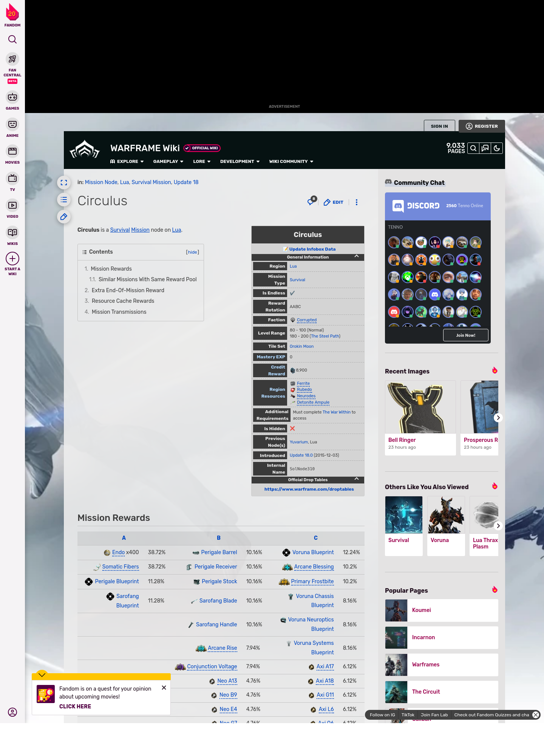544x756 pixels.
Task: Collapse the Official Drop Tables section
Action: coord(356,479)
